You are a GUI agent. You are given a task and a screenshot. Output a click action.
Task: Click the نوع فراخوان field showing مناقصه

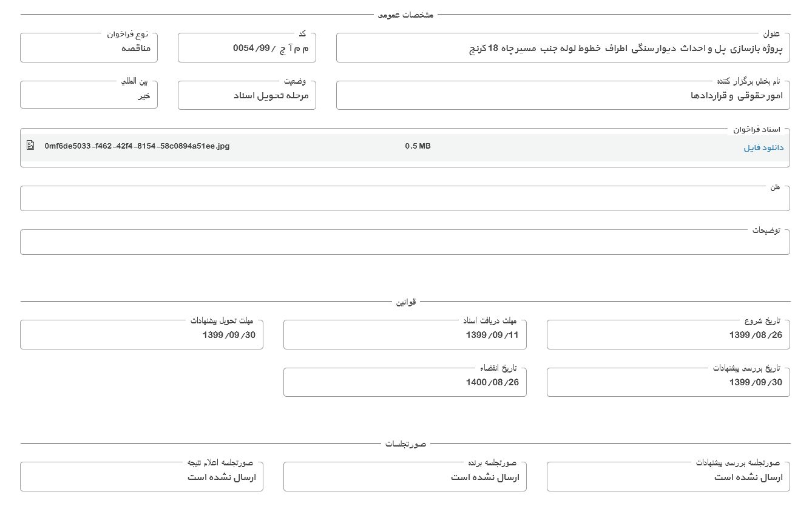(x=89, y=48)
